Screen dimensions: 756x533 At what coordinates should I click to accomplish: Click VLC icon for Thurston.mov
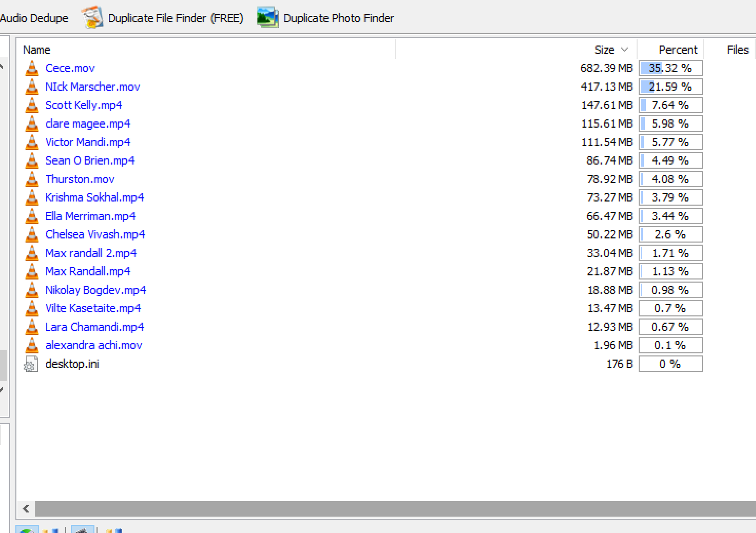32,179
